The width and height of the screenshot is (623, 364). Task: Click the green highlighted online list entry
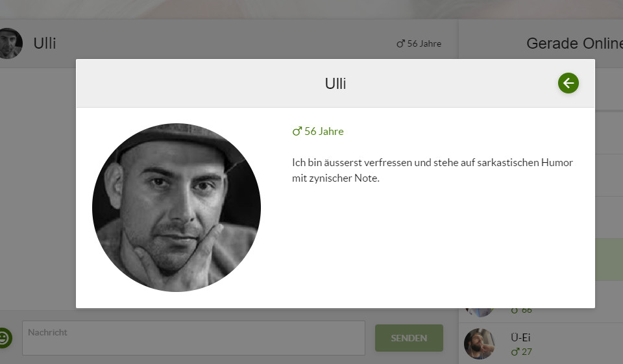pos(609,260)
